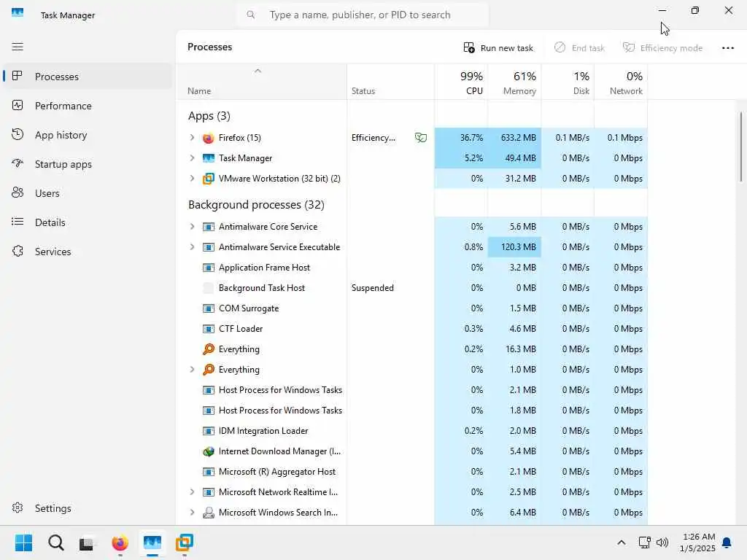
Task: Click the taskbar Search magnifier
Action: 55,542
